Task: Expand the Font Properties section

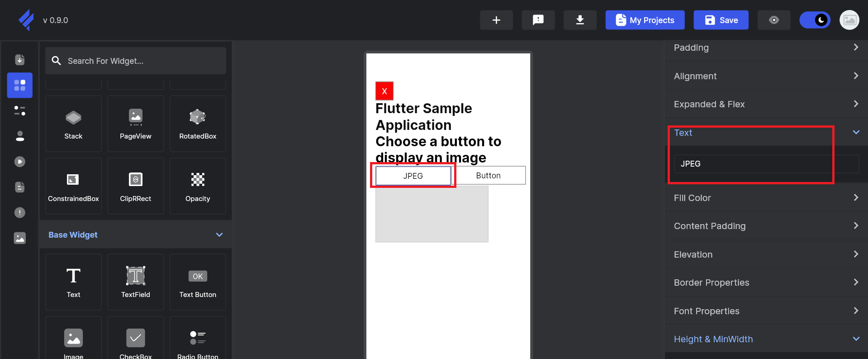Action: [x=765, y=311]
